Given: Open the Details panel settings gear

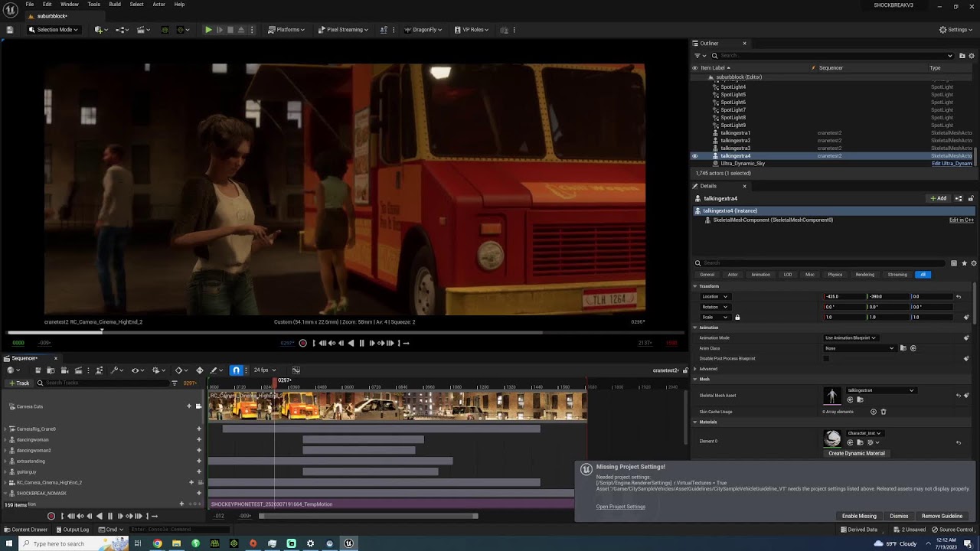Looking at the screenshot, I should [x=973, y=263].
